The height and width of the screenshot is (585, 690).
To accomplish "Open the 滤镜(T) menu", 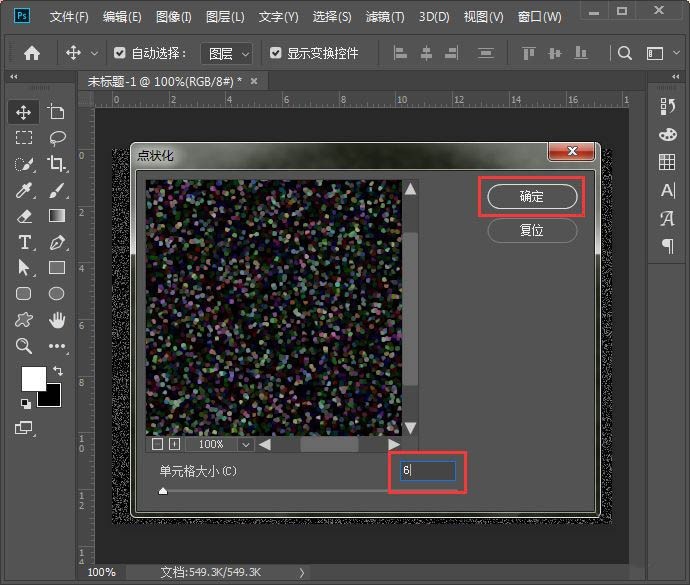I will coord(385,17).
